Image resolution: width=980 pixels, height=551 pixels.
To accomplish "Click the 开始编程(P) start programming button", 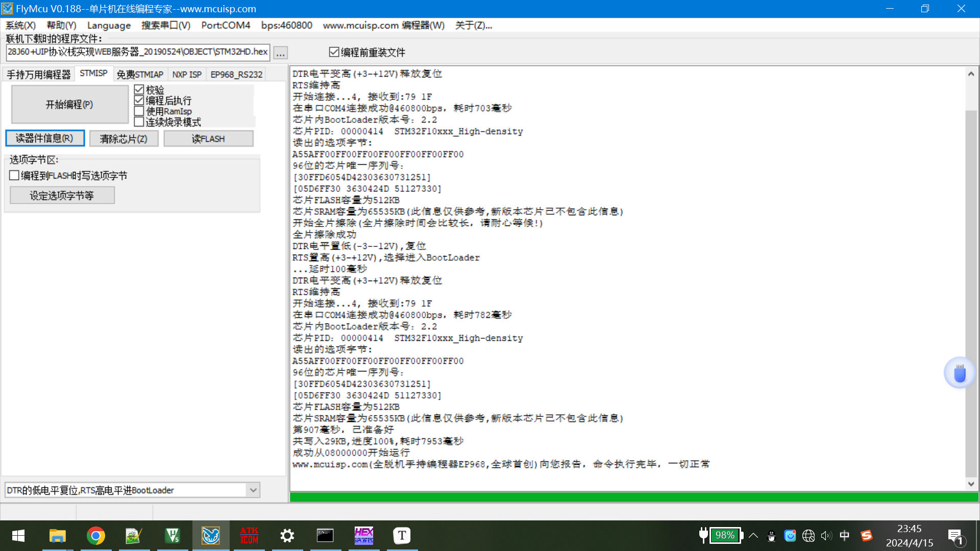I will [x=69, y=105].
